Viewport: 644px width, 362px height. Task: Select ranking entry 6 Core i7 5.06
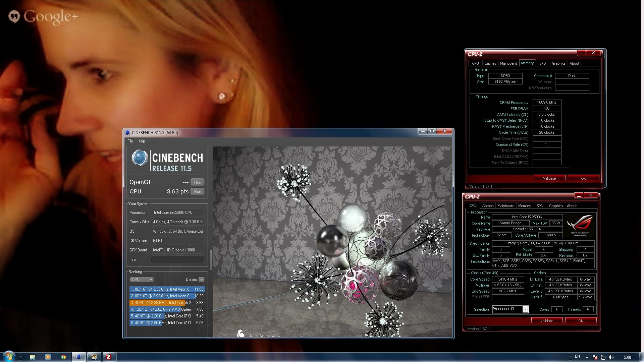(167, 323)
